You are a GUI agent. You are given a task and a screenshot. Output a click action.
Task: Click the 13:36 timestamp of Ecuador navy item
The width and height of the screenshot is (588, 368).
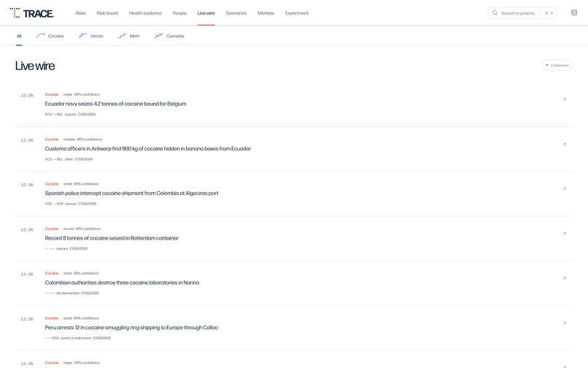click(27, 96)
